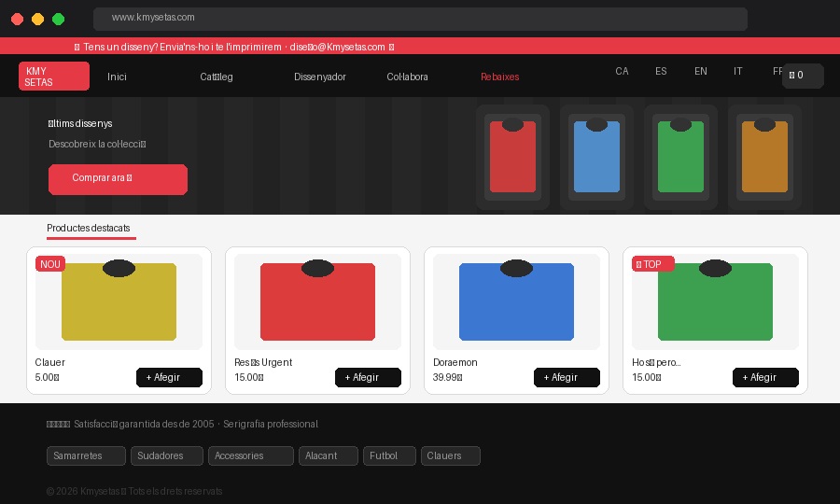Open the Catàleg menu item
Viewport: 840px width, 504px height.
217,77
